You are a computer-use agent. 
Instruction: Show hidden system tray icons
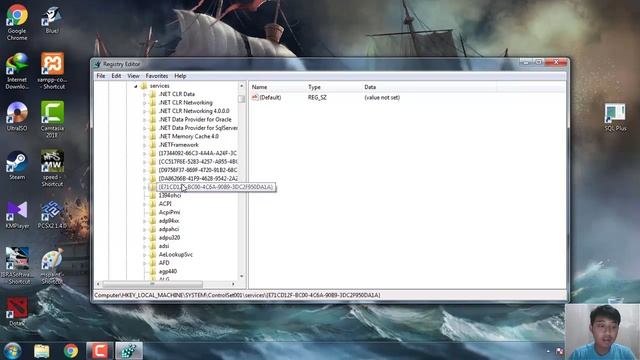tap(548, 351)
